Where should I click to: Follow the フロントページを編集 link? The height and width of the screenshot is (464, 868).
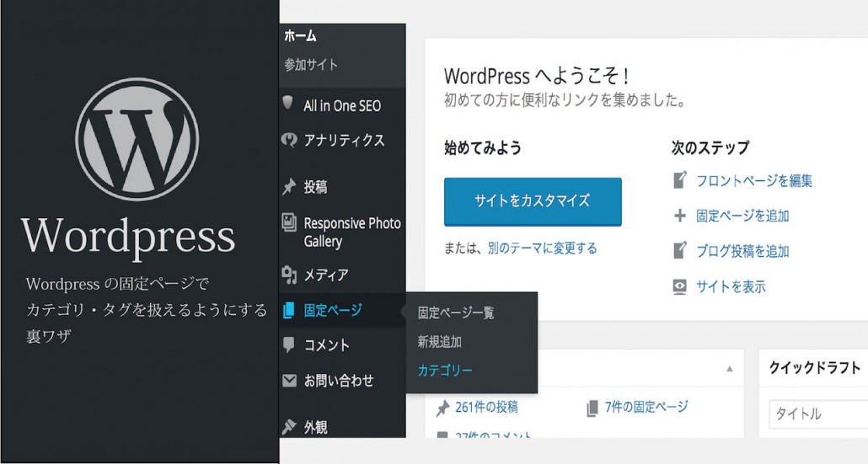click(754, 180)
